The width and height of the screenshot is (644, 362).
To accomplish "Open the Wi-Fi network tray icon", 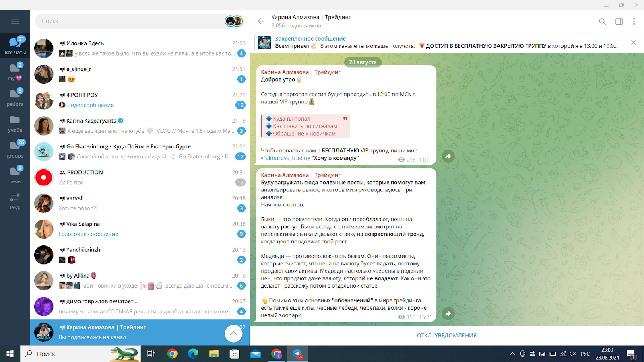I will (563, 354).
